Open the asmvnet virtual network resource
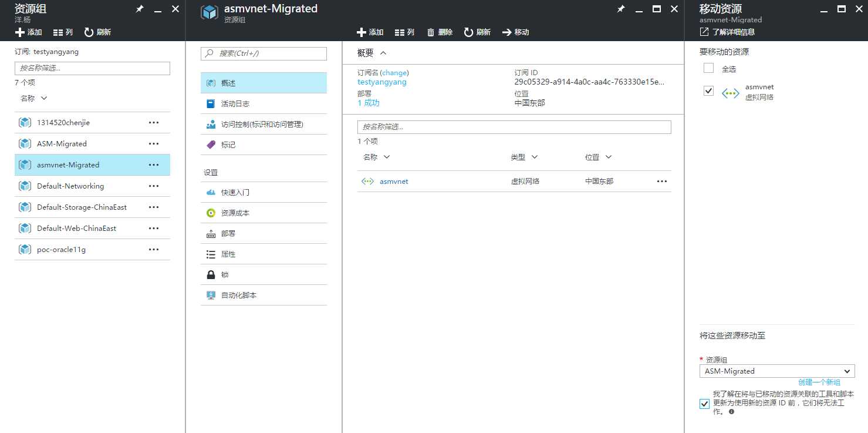This screenshot has width=868, height=433. 394,182
